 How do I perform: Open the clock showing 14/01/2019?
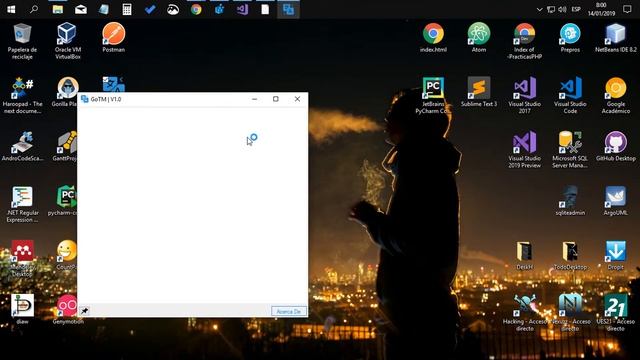601,9
